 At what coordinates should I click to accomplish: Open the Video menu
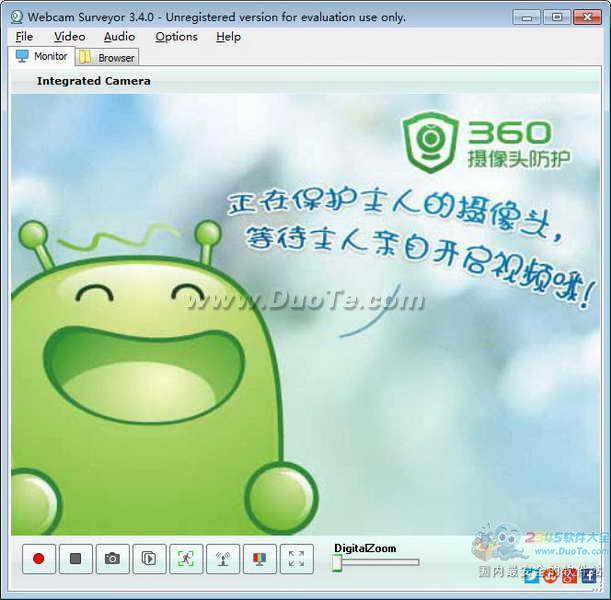point(70,37)
